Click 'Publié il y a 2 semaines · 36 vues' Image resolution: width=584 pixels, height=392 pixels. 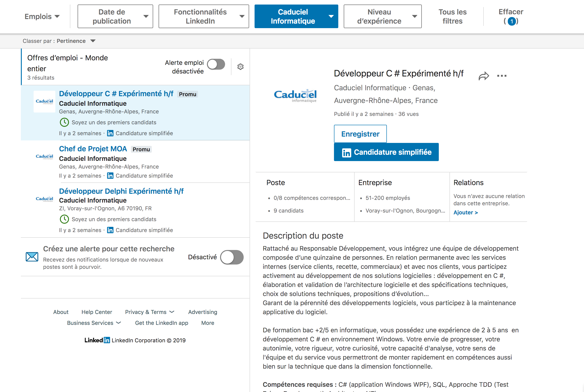point(376,114)
